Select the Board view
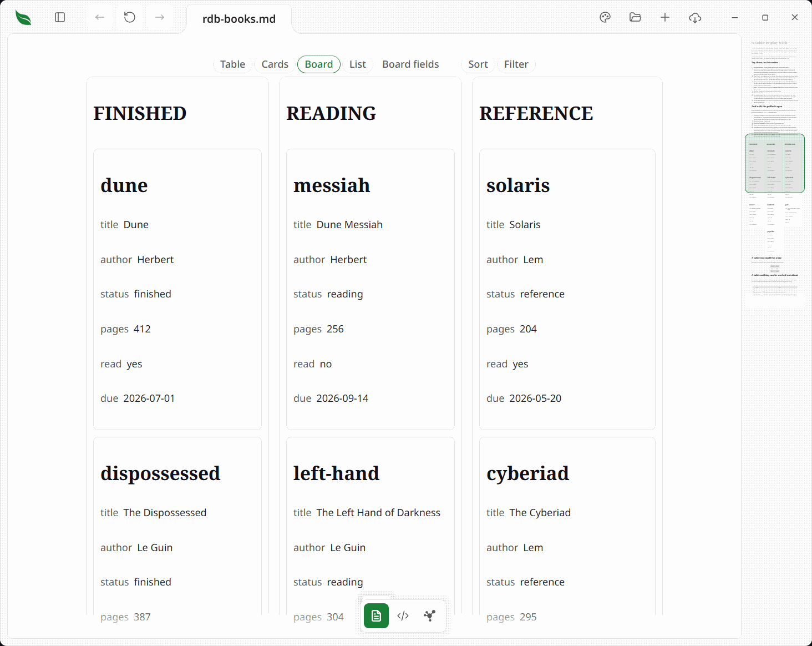The width and height of the screenshot is (812, 646). click(319, 64)
